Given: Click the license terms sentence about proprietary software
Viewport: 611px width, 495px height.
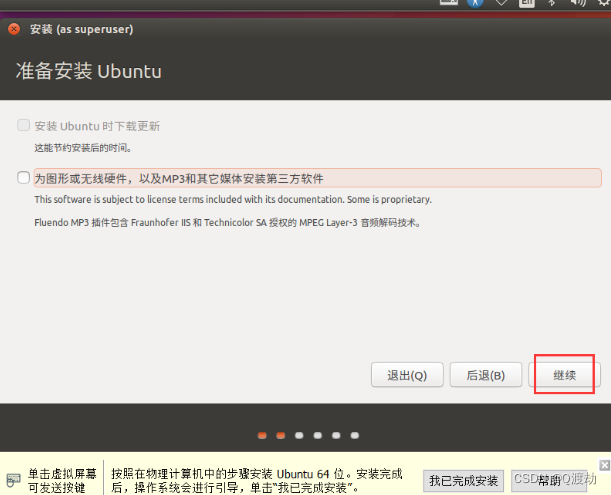Looking at the screenshot, I should point(233,200).
